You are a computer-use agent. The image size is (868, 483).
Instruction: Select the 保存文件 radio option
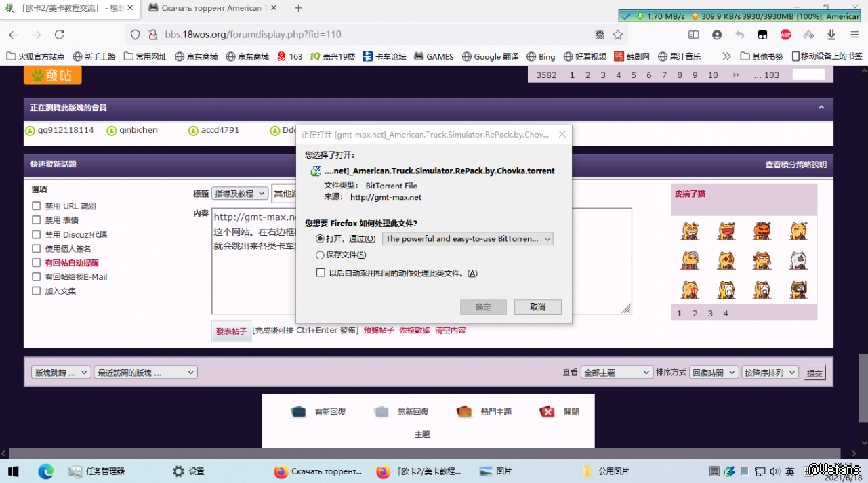[321, 255]
